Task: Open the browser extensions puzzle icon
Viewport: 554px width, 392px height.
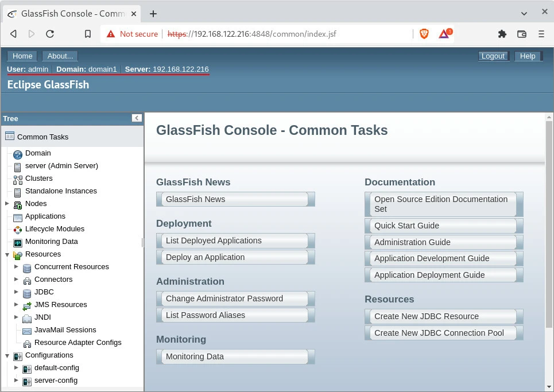Action: (x=502, y=34)
